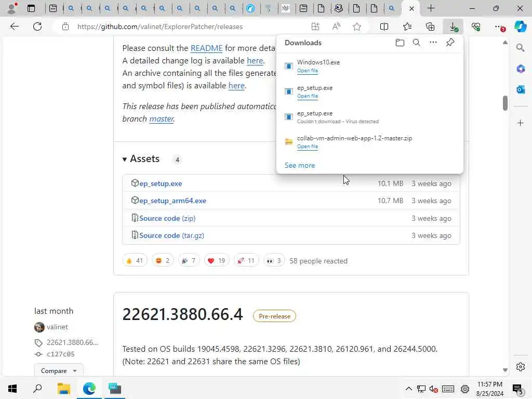Open the archive here link

(236, 86)
